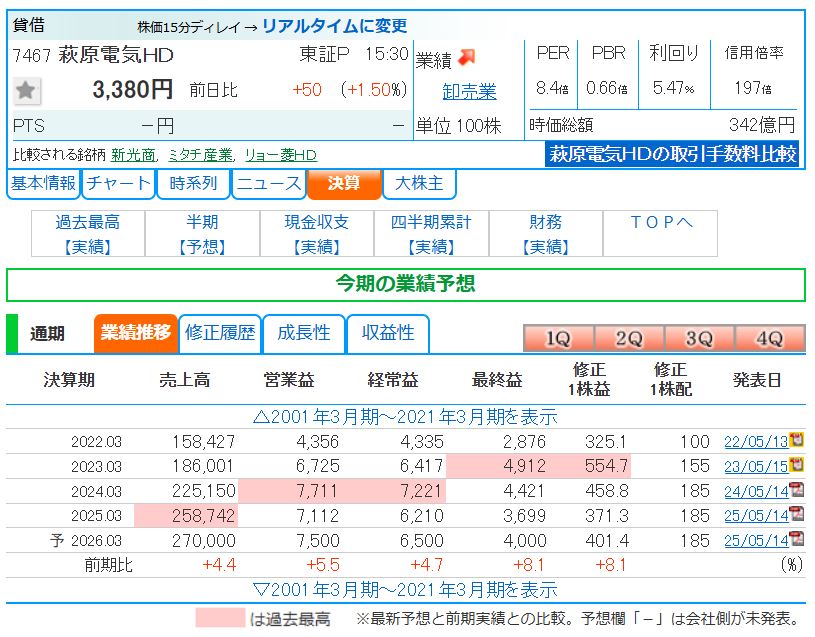Open the document icon beside 23/05/15
The width and height of the screenshot is (815, 637).
pos(796,465)
